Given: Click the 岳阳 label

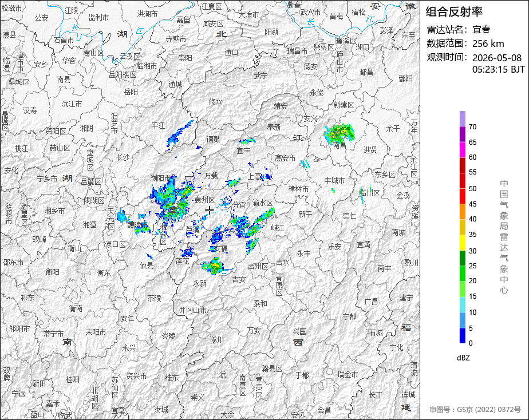Looking at the screenshot, I should click(x=131, y=92).
